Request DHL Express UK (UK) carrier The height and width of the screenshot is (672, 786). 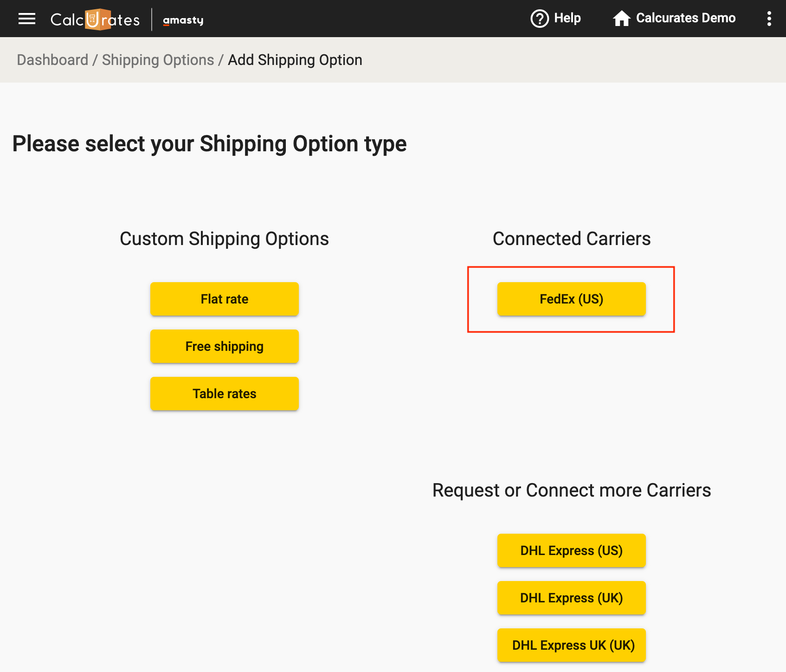(x=572, y=645)
